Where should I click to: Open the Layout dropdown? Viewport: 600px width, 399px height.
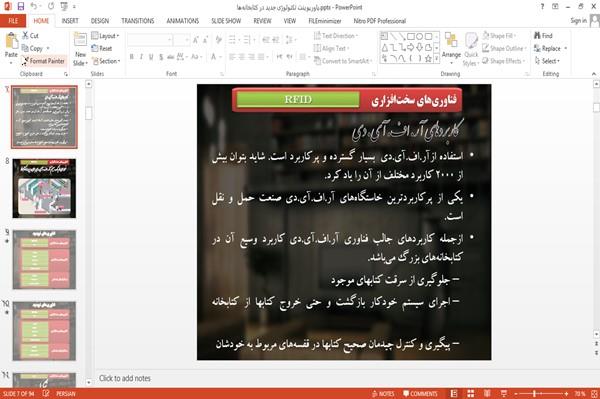[x=105, y=36]
